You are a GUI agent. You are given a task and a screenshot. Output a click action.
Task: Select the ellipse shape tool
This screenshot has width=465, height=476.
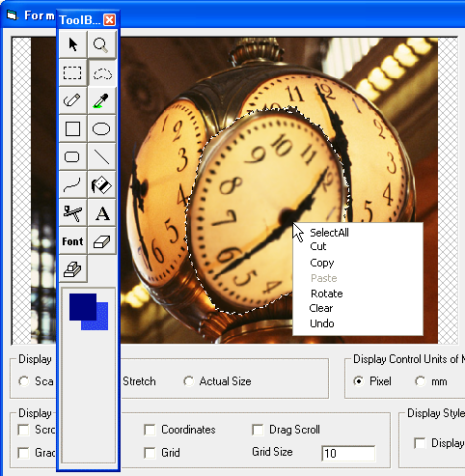(101, 129)
